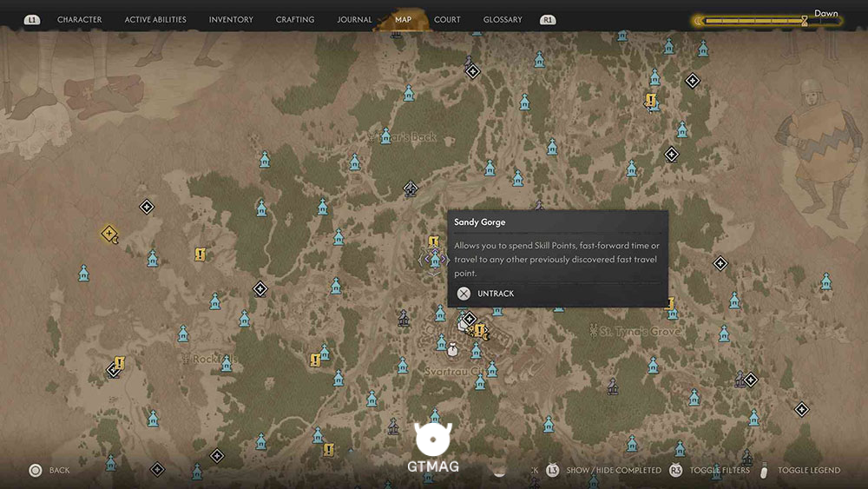868x489 pixels.
Task: Click the white player marker above Svartrau City
Action: coord(453,349)
